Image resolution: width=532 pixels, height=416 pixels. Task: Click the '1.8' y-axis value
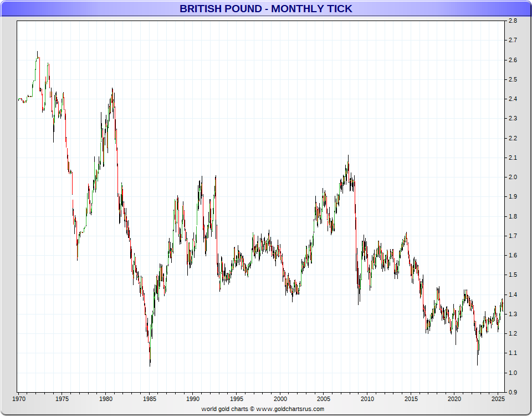(513, 217)
